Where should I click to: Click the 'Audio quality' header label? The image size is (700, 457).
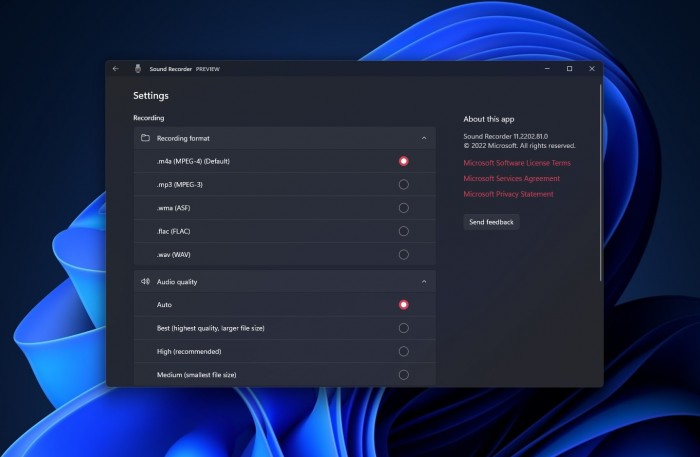(177, 282)
